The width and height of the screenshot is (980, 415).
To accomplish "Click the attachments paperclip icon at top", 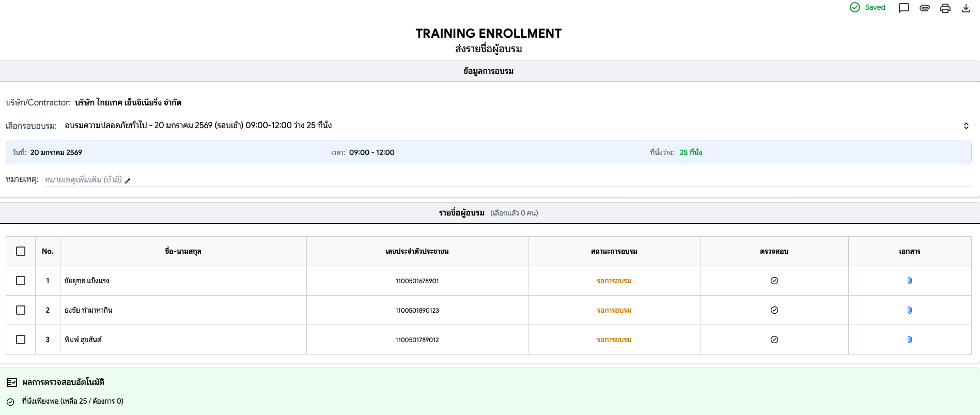I will [924, 8].
